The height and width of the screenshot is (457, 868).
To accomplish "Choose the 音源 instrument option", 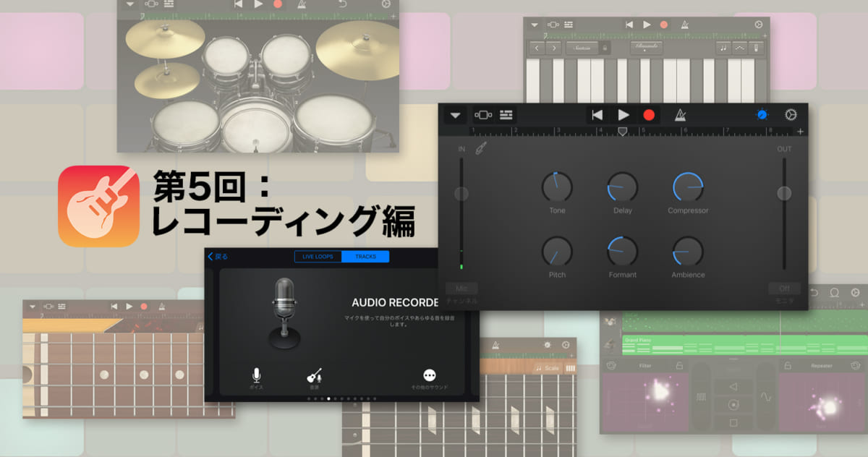I will click(x=315, y=379).
